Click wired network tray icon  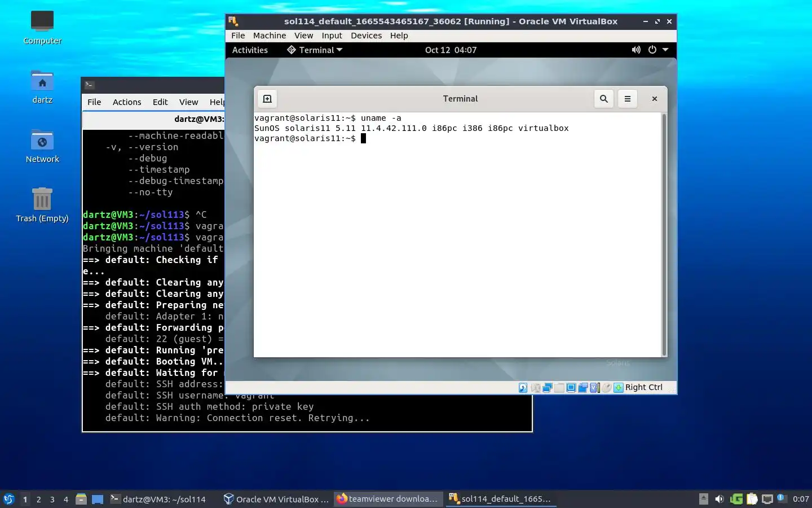click(x=767, y=499)
